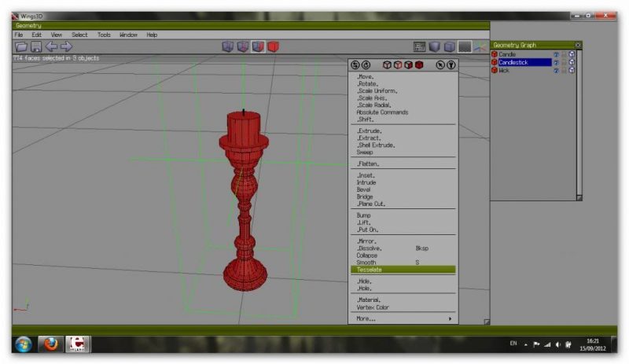The height and width of the screenshot is (364, 629).
Task: Select the Body selection mode cube
Action: 273,47
